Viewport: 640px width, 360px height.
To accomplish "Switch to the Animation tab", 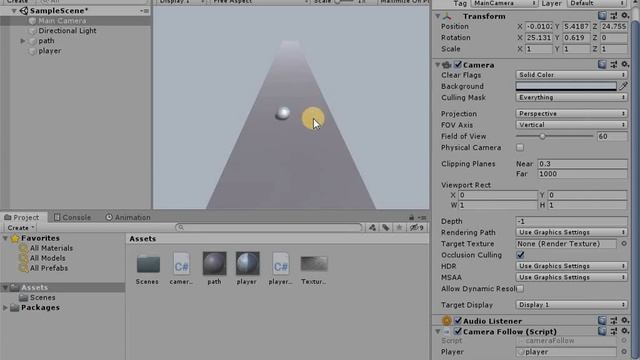I will coord(128,217).
